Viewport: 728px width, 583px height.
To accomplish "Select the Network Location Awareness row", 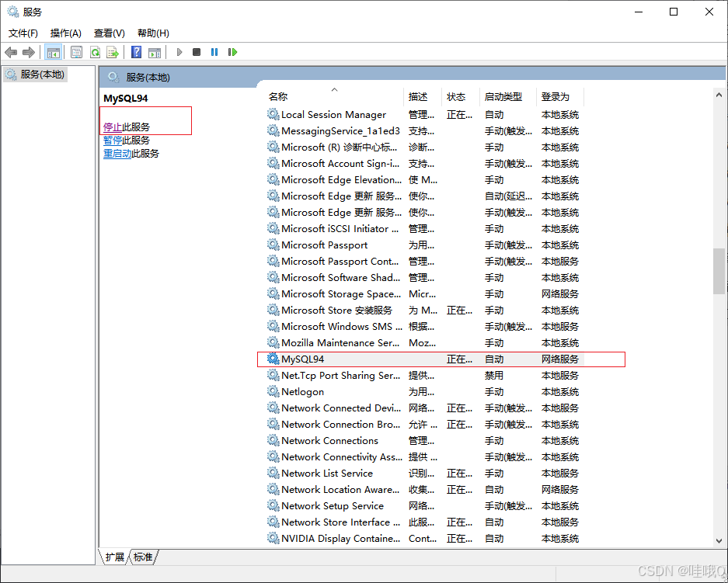I will pos(425,489).
